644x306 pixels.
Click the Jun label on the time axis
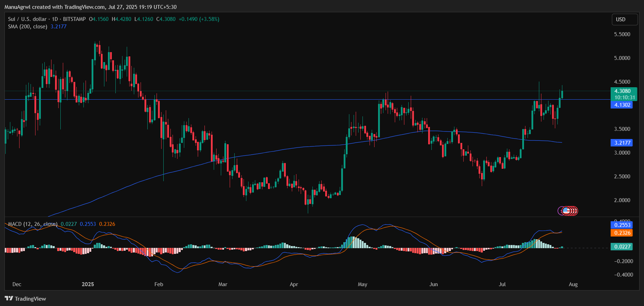[x=433, y=284]
